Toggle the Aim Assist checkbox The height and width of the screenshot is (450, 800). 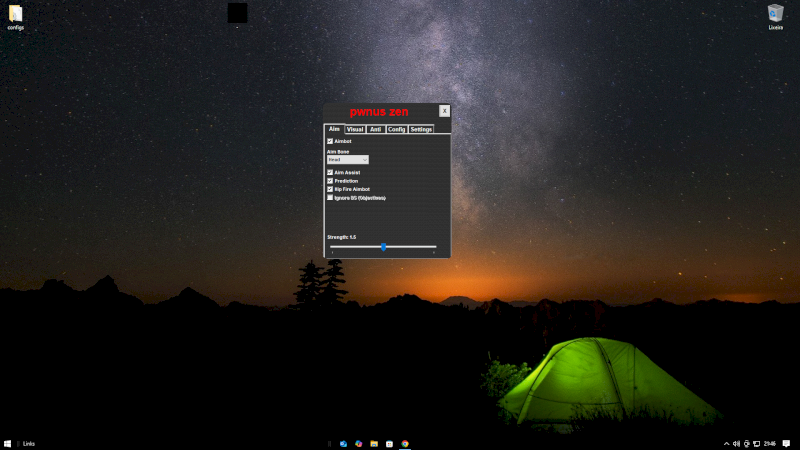coord(330,172)
